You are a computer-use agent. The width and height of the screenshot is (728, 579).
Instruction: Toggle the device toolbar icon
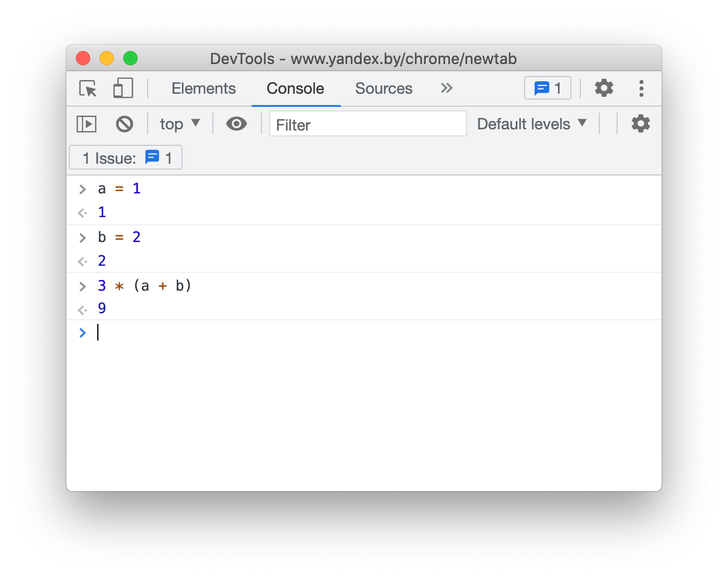click(123, 88)
